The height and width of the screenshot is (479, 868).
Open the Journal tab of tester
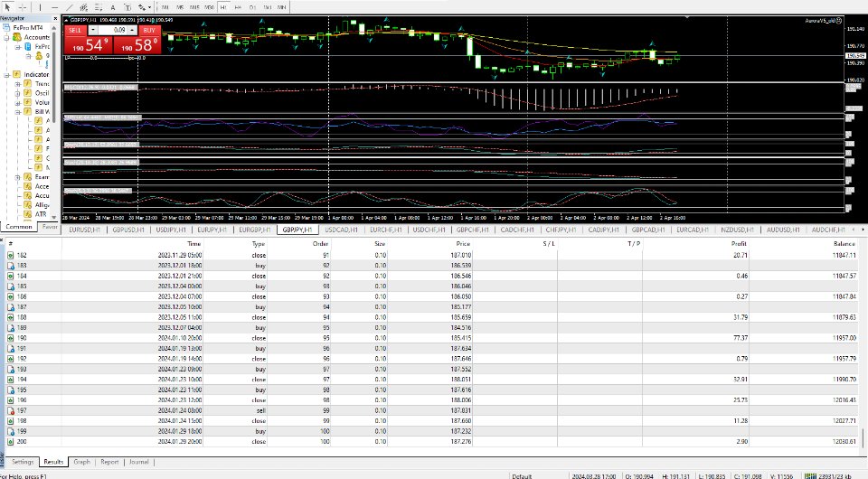(139, 462)
